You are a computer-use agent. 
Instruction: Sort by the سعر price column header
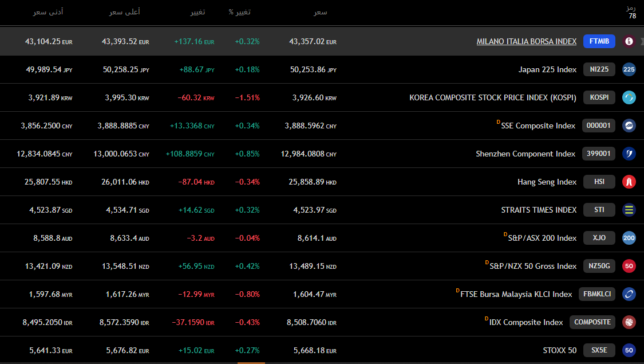point(321,13)
